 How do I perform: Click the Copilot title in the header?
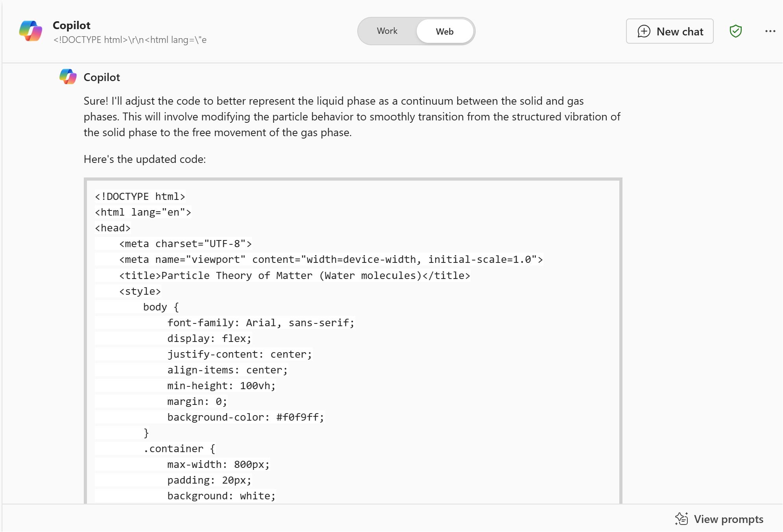72,25
